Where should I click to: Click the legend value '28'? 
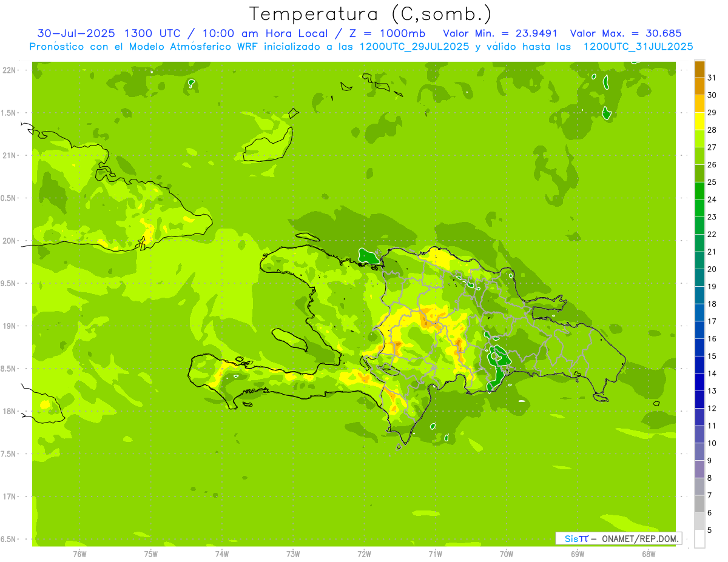(712, 130)
